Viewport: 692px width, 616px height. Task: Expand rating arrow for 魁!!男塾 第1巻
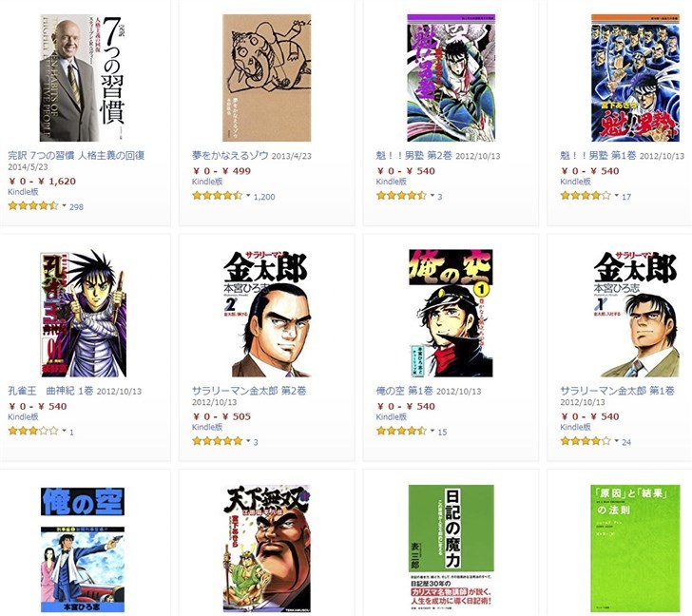pos(616,196)
